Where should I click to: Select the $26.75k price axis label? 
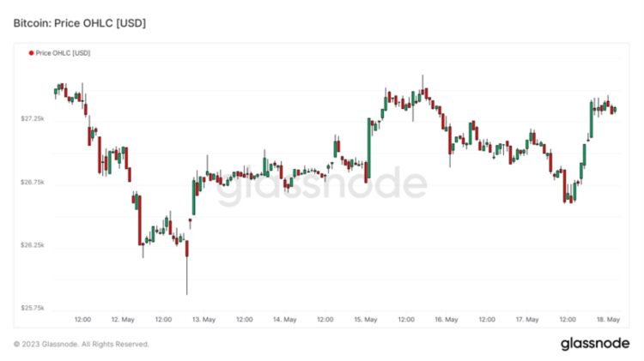[x=33, y=182]
